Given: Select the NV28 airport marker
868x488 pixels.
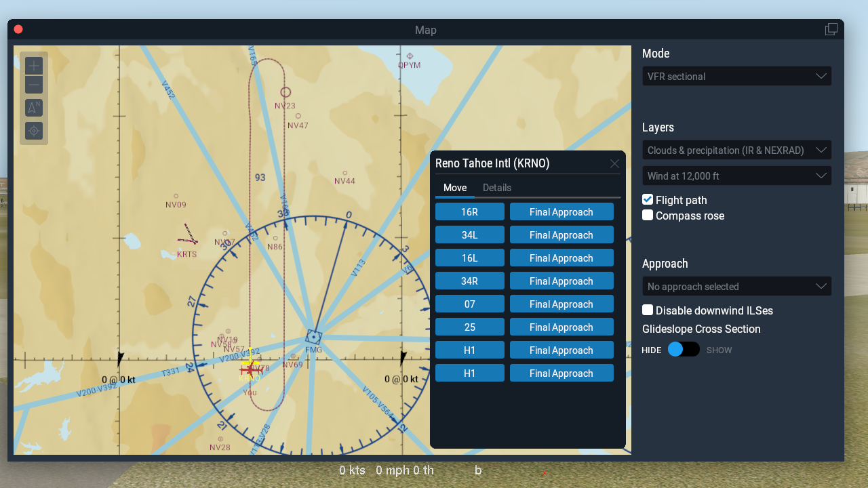Looking at the screenshot, I should [x=220, y=439].
